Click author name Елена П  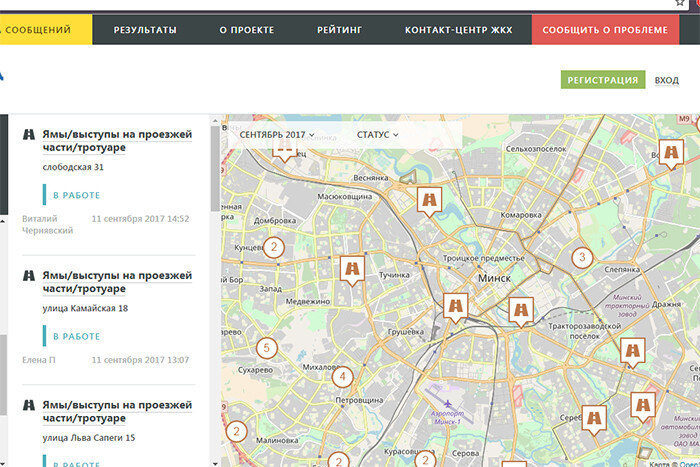coord(39,360)
